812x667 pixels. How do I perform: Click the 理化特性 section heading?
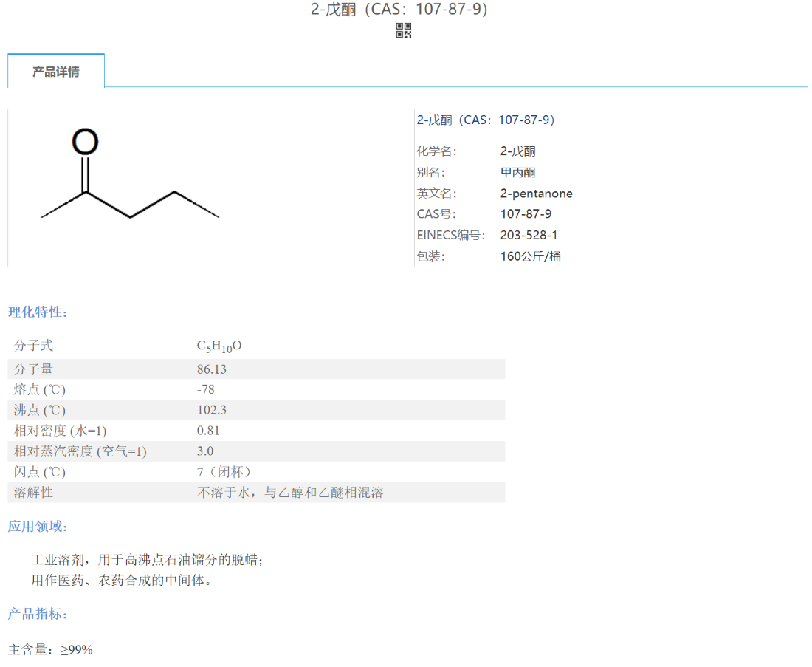(x=38, y=312)
